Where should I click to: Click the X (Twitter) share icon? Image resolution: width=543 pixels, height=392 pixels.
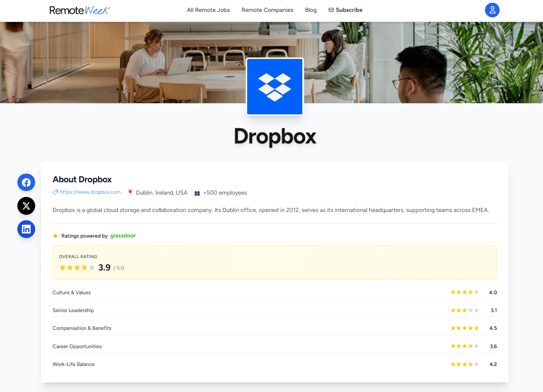[x=26, y=206]
